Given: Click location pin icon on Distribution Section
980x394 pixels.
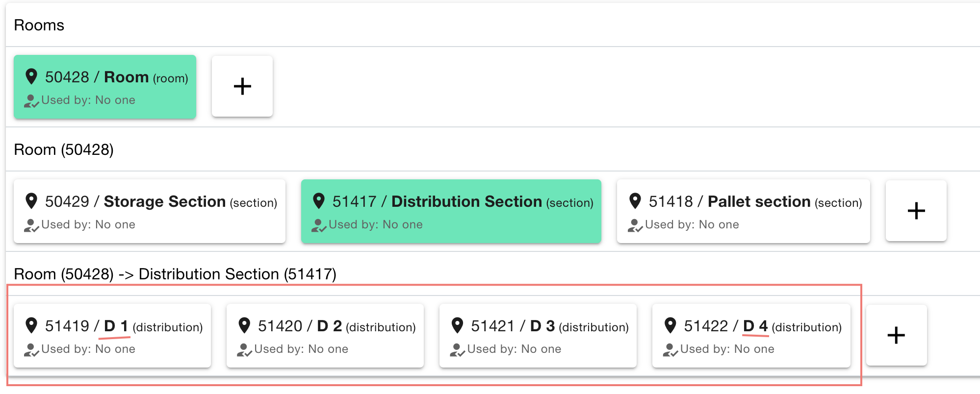Looking at the screenshot, I should coord(319,201).
